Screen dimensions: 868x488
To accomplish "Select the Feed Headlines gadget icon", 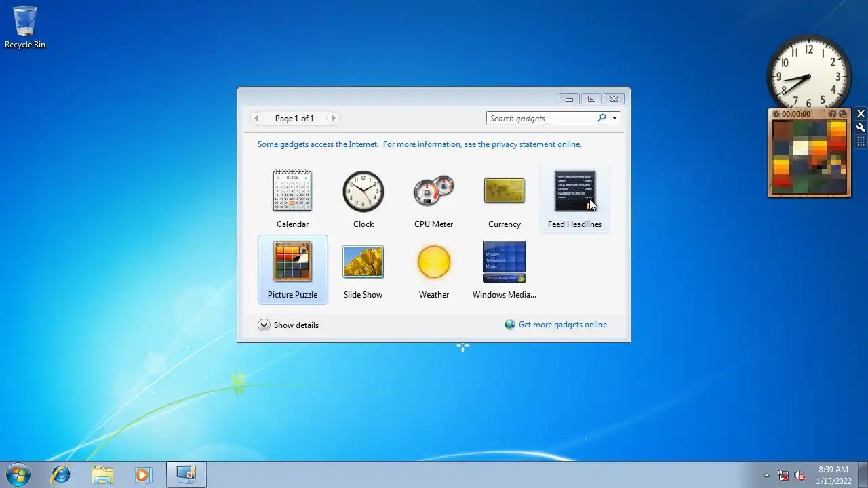I will (x=575, y=191).
